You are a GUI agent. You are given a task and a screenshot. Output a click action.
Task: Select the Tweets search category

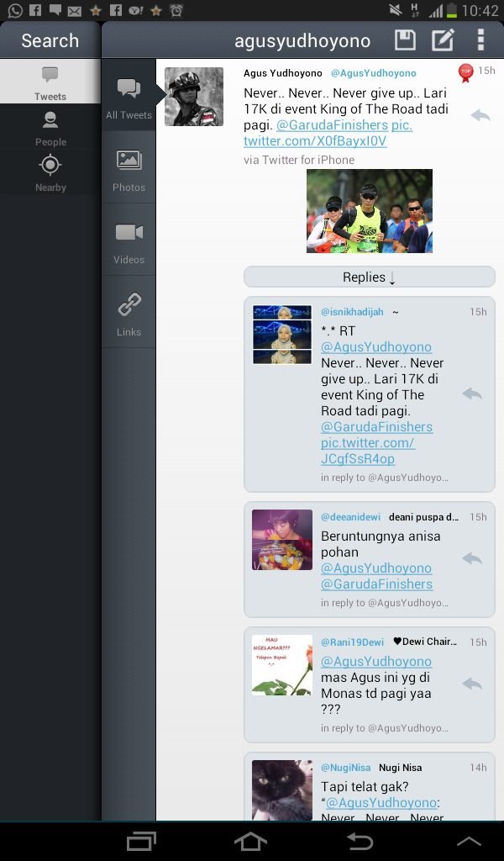point(50,82)
